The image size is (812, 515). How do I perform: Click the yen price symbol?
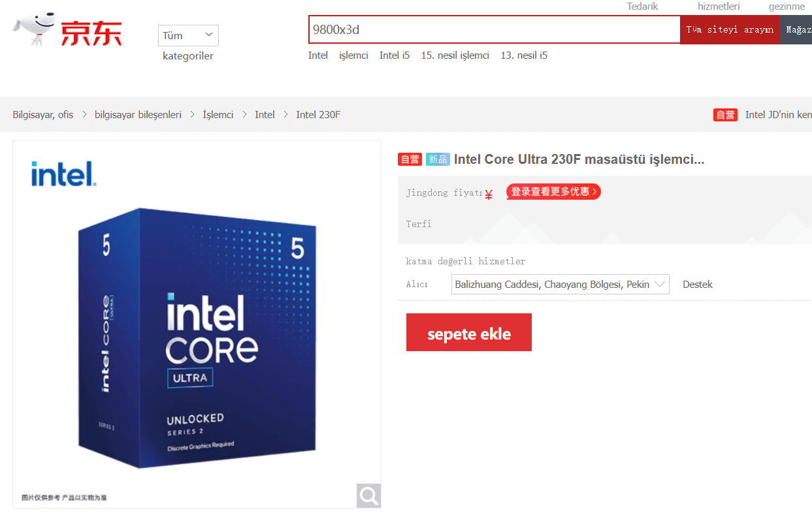point(489,194)
